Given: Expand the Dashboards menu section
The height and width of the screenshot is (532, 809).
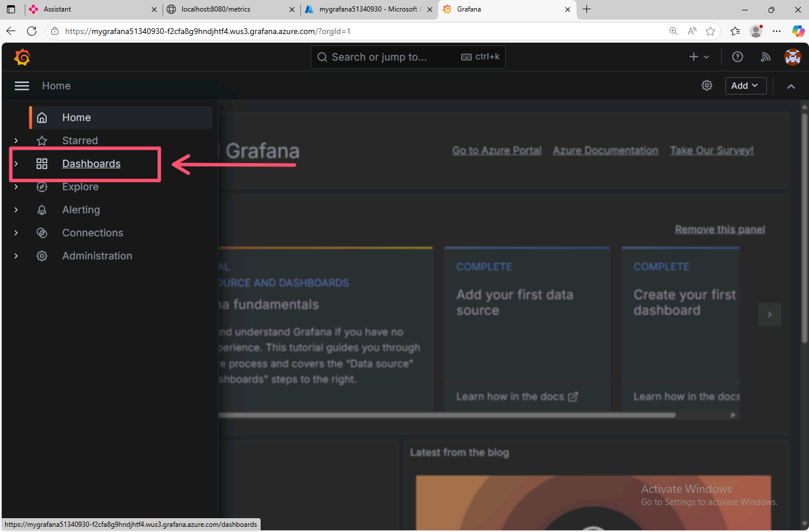Looking at the screenshot, I should [x=16, y=164].
